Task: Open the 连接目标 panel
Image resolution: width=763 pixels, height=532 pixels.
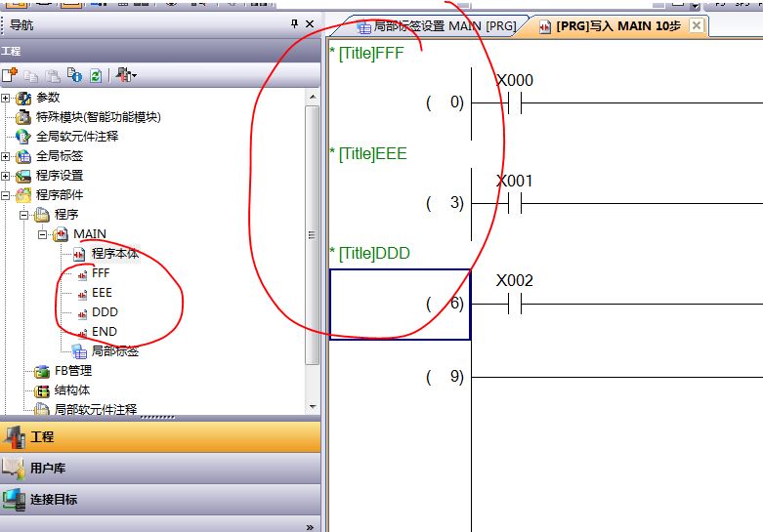Action: (53, 499)
